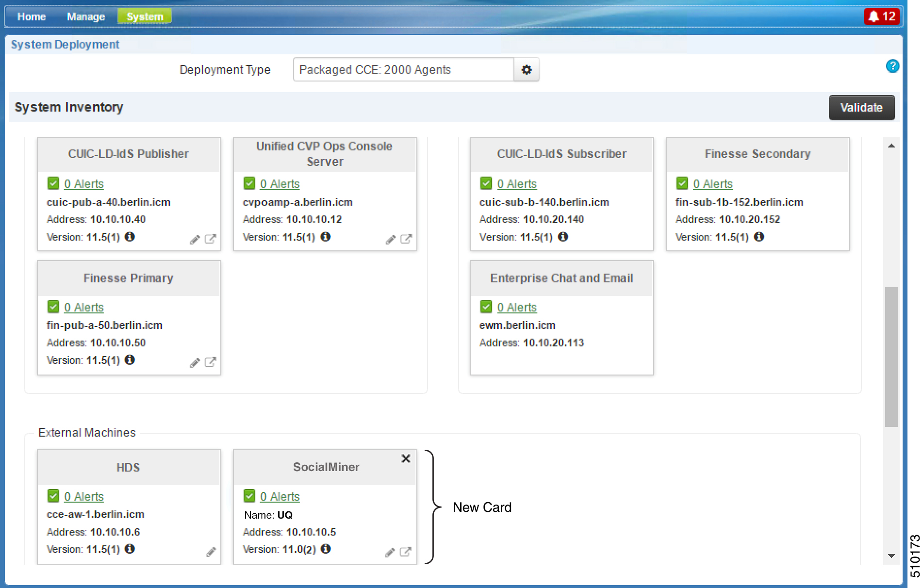Show version info for SocialMiner
923x588 pixels.
click(x=326, y=549)
